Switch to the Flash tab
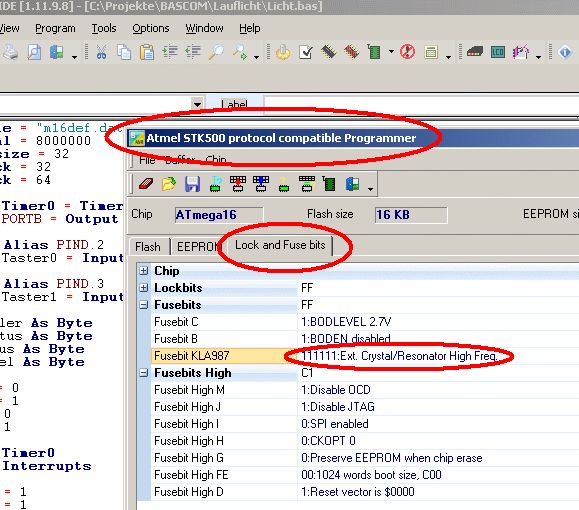The image size is (579, 510). tap(148, 246)
